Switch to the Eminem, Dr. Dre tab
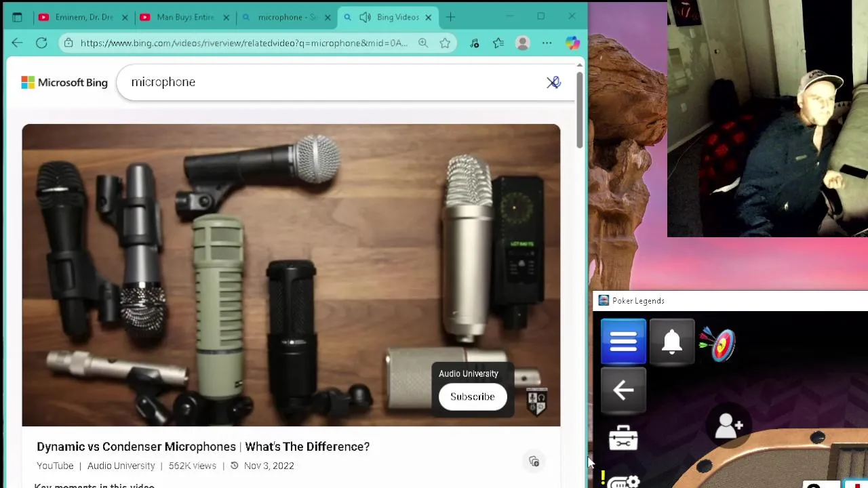The image size is (868, 488). click(83, 17)
